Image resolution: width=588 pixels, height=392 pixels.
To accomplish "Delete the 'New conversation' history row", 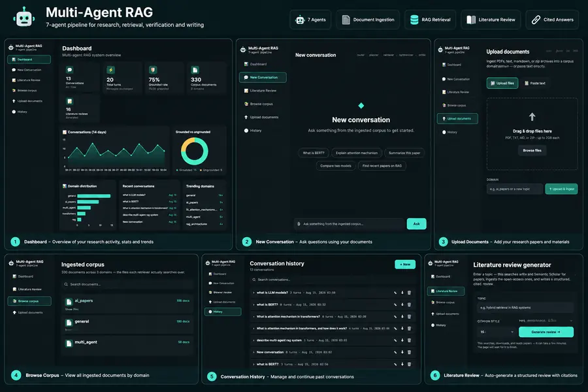I will click(409, 352).
